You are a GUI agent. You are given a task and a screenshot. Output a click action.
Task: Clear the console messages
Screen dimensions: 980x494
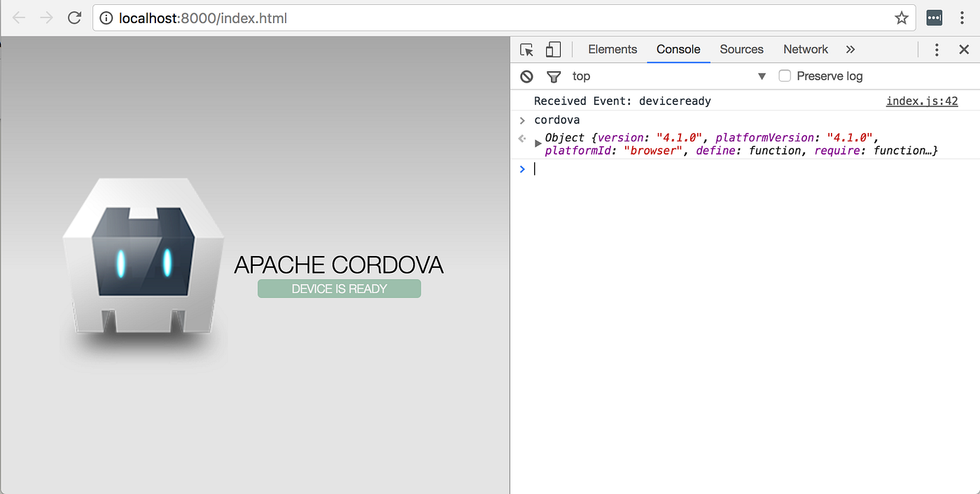(x=526, y=76)
